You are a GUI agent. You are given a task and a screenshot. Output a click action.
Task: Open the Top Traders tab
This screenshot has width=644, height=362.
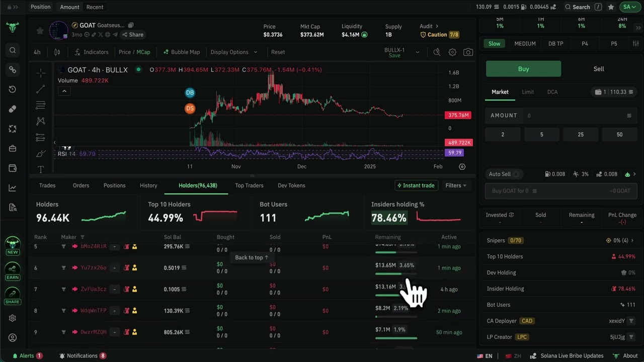point(249,186)
